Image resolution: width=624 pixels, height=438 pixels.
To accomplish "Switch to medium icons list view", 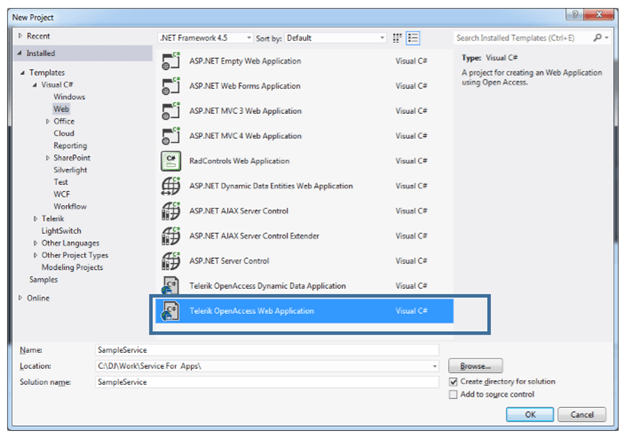I will point(413,38).
